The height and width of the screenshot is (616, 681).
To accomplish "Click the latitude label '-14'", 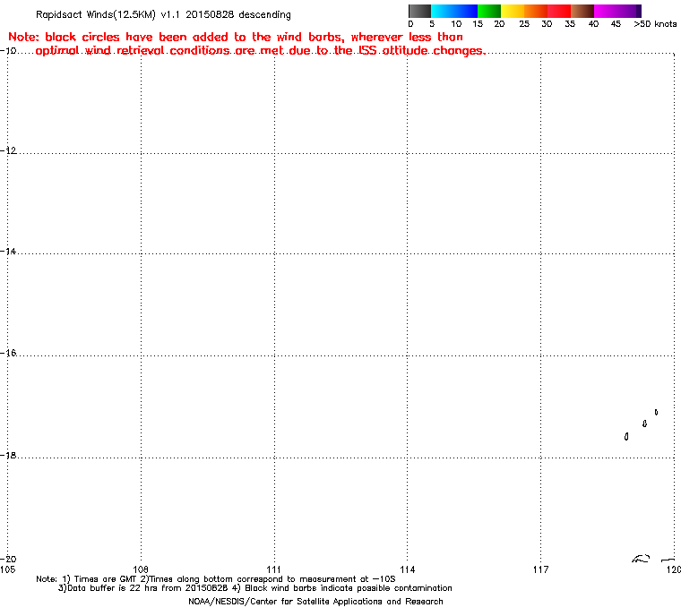I will coord(8,251).
